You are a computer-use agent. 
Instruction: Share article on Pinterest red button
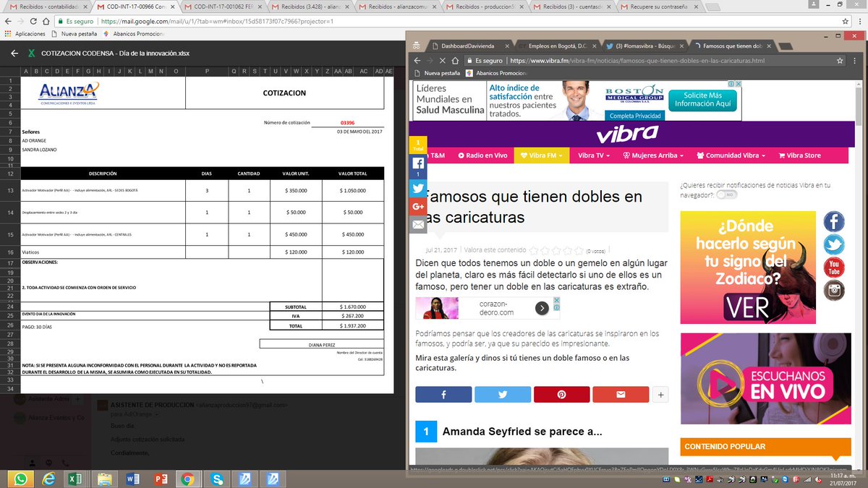(x=561, y=395)
